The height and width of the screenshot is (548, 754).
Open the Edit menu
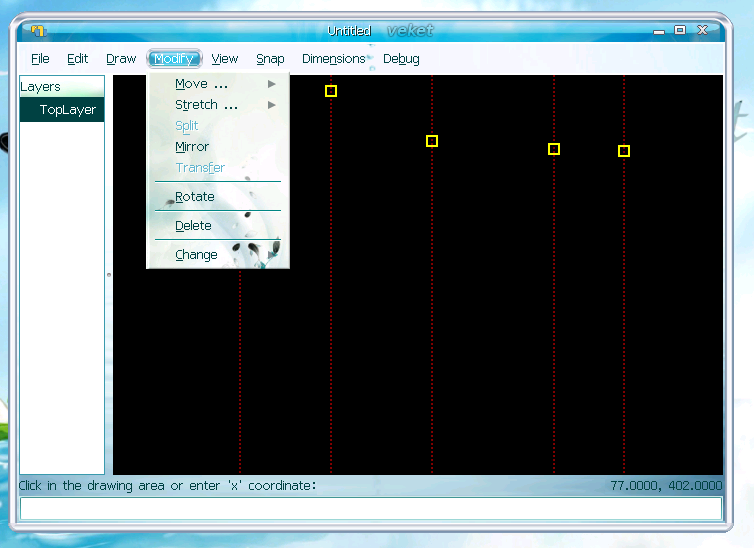point(77,59)
